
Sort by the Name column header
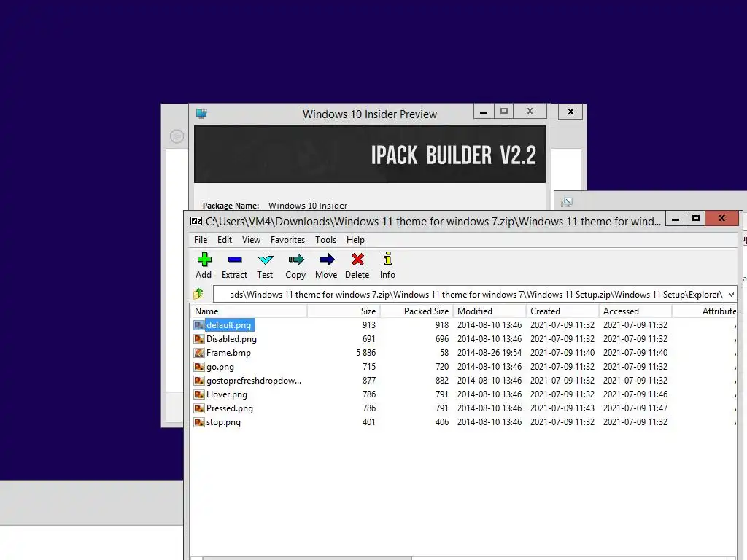[249, 311]
